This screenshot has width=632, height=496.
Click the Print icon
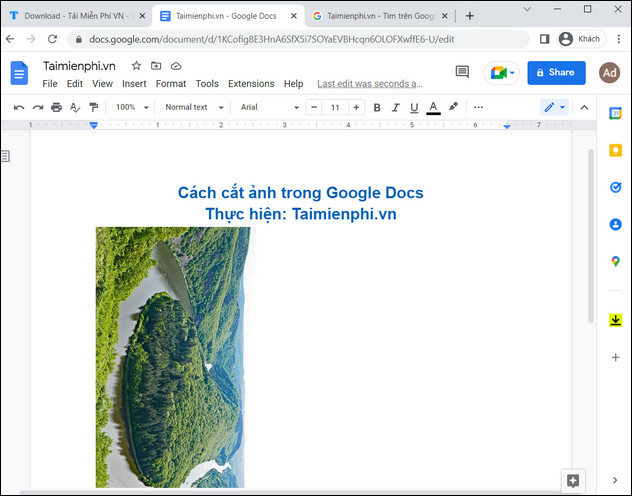[x=56, y=107]
